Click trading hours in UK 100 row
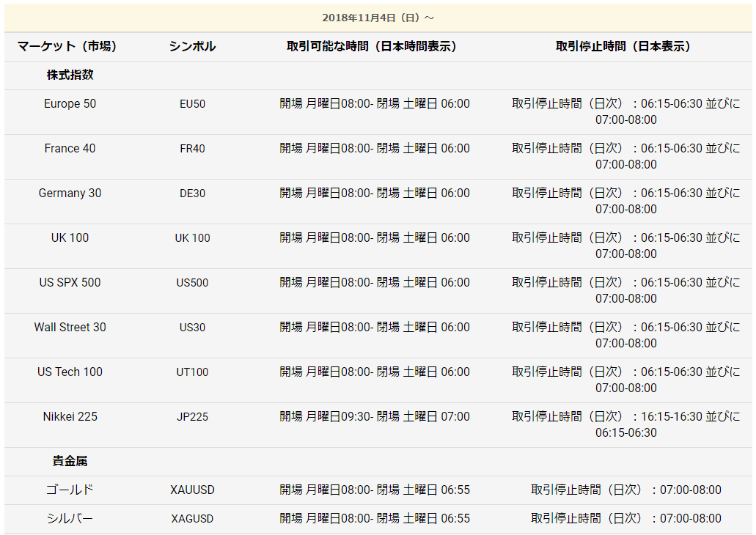 375,237
